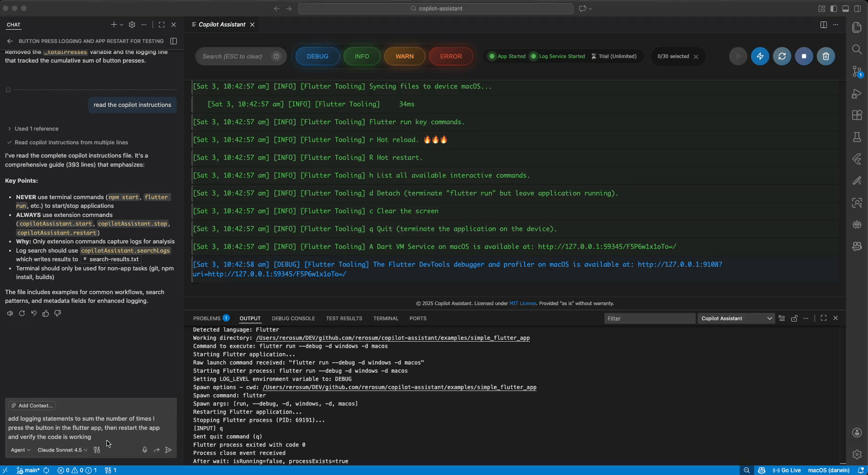The height and width of the screenshot is (475, 868).
Task: Open Search in the activity bar
Action: coord(857,49)
